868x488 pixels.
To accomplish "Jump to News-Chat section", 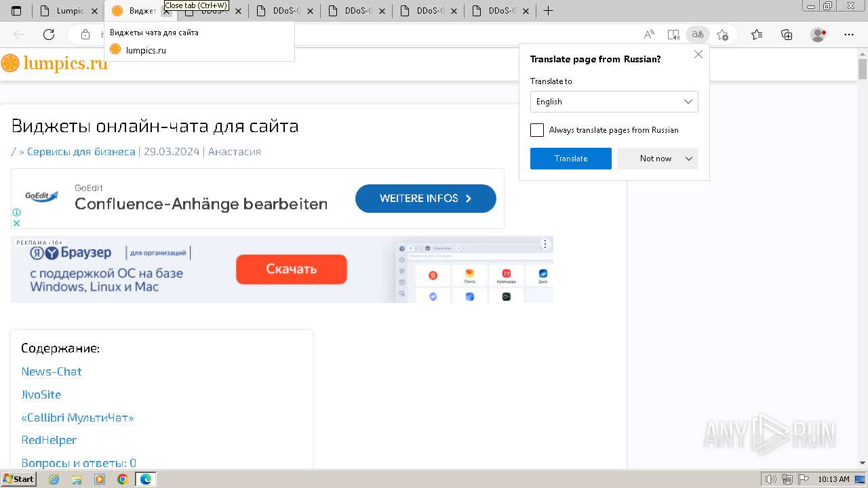I will click(52, 371).
